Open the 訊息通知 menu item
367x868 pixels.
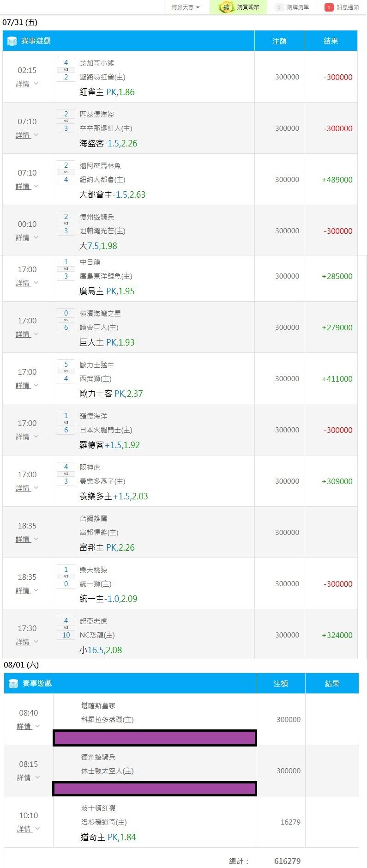(x=342, y=7)
